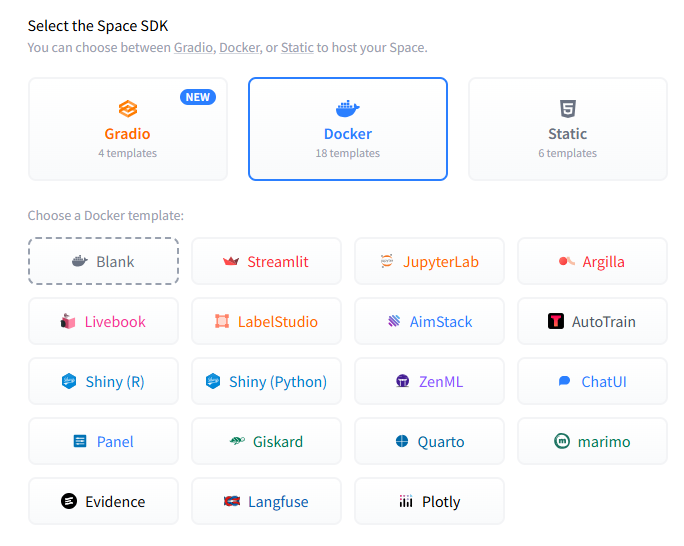This screenshot has width=684, height=546.
Task: Click the LabelStudio logo icon
Action: 222,322
